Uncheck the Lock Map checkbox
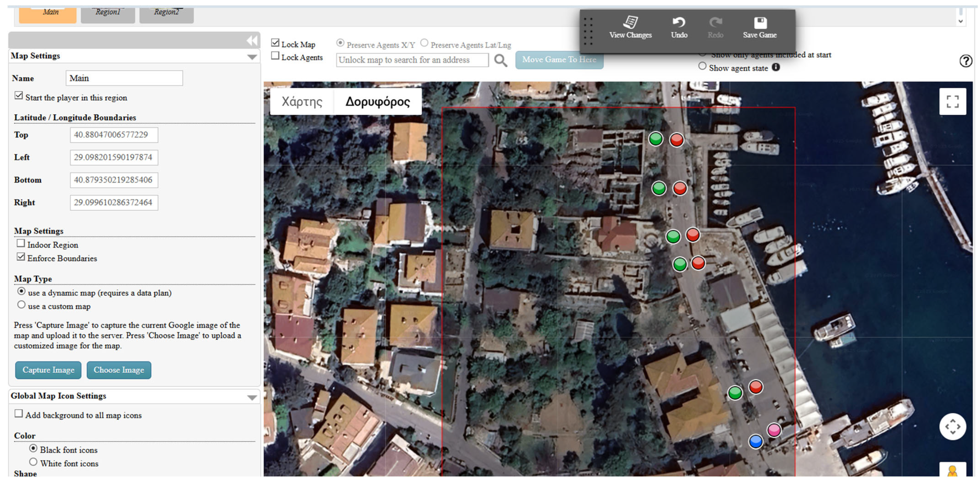This screenshot has width=980, height=483. [275, 43]
